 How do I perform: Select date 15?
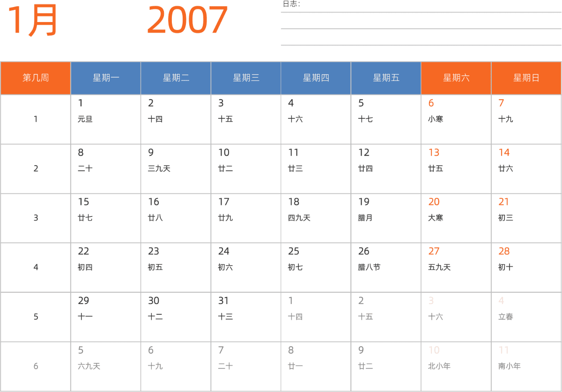pos(83,202)
